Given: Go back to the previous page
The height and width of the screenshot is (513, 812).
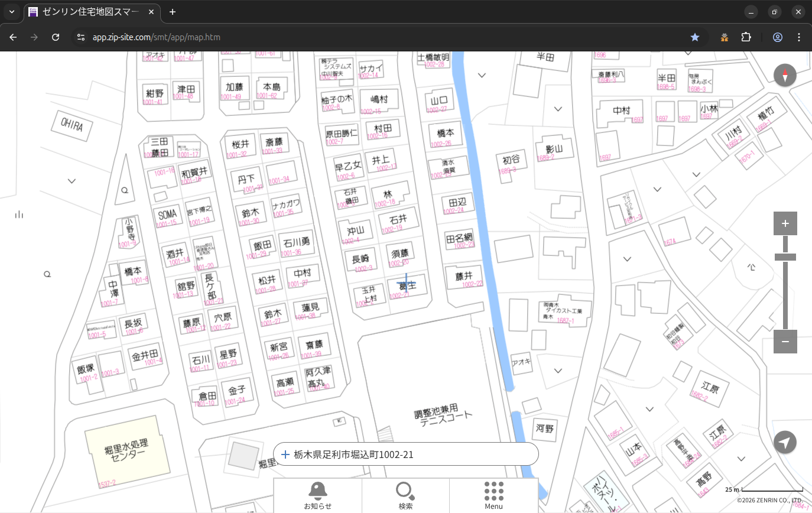Looking at the screenshot, I should point(13,37).
